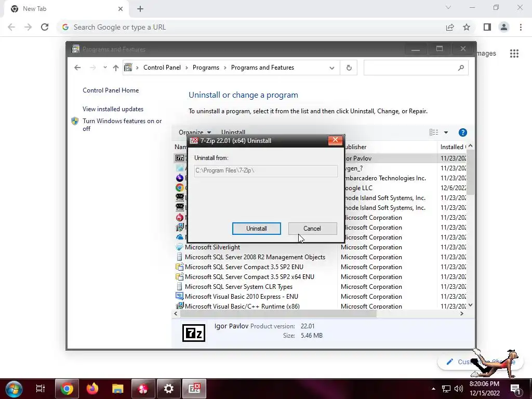The height and width of the screenshot is (399, 532).
Task: Click Google Chrome icon in program list
Action: pyautogui.click(x=179, y=188)
